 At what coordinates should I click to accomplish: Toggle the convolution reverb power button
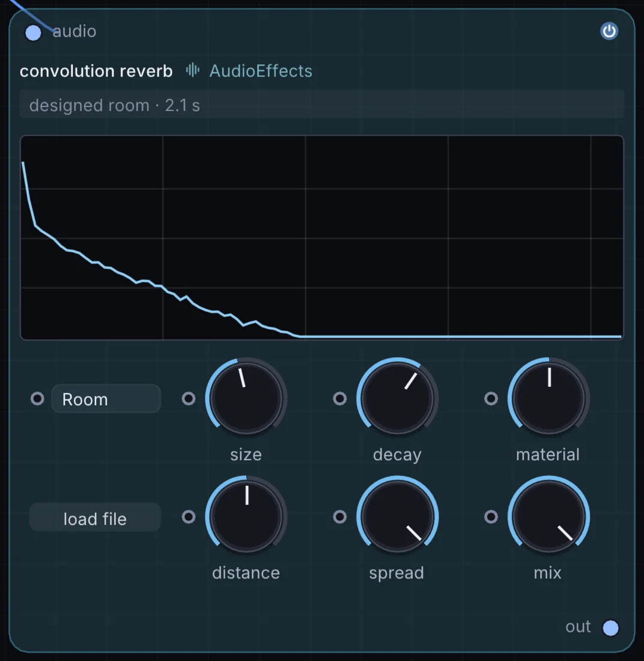[609, 31]
